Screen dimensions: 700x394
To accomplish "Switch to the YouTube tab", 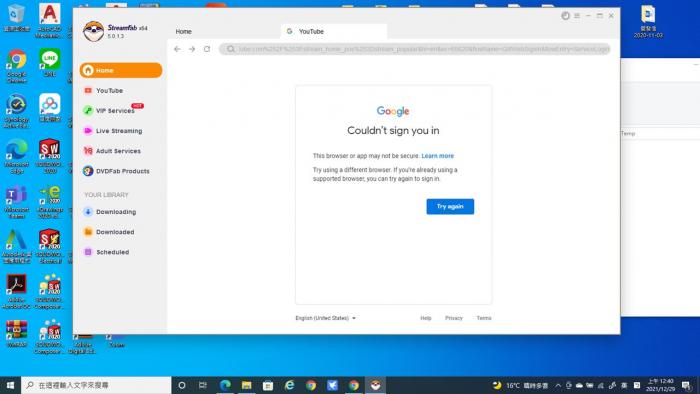I will (x=333, y=32).
